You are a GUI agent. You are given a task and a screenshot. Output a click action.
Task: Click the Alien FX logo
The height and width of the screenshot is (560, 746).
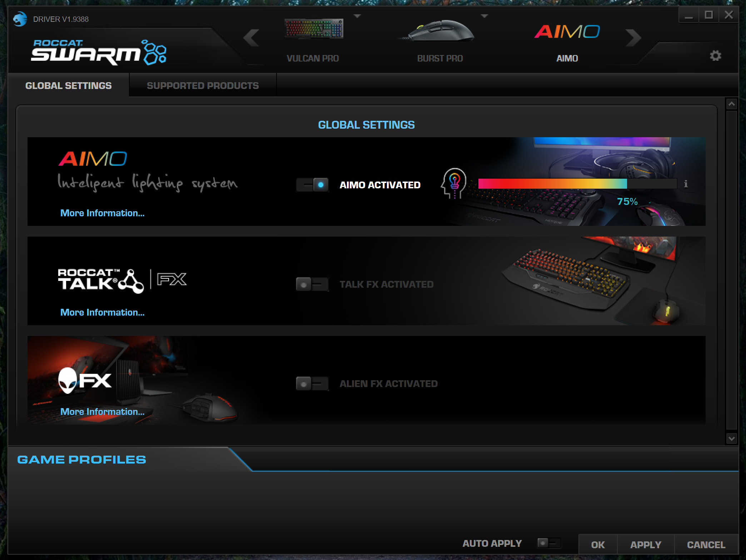coord(85,381)
